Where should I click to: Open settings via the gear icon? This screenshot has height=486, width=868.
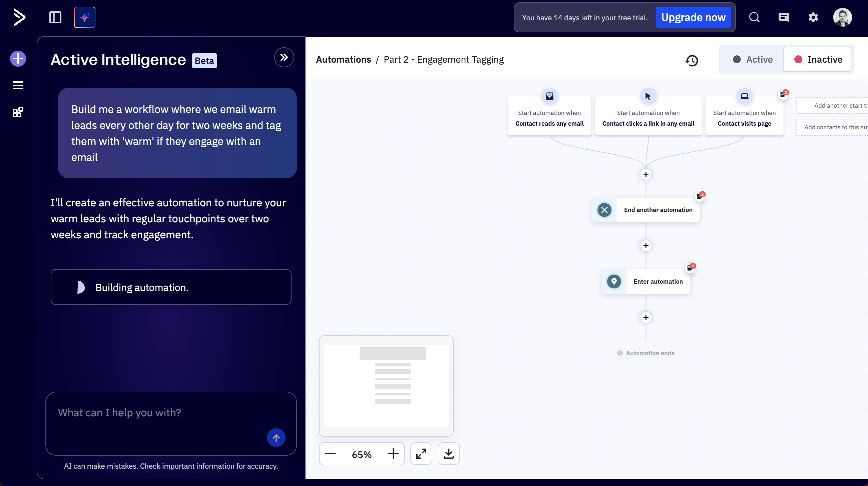(813, 17)
